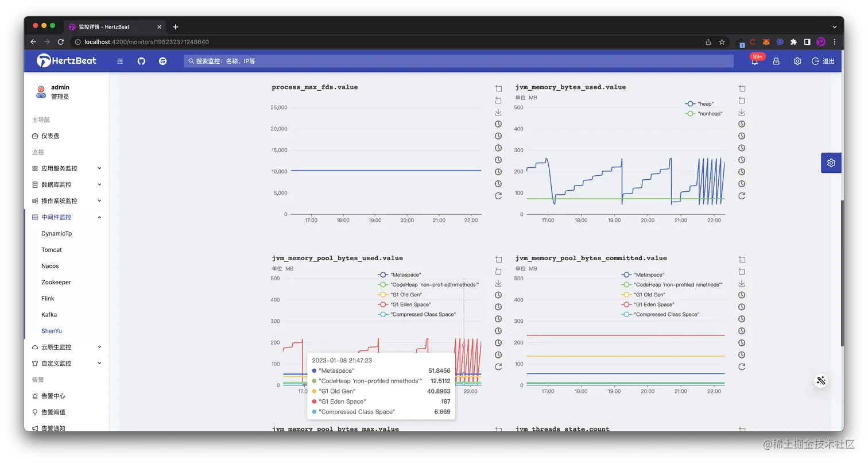Screen dimensions: 868x463
Task: Download the jvm_memory_pool_bytes_committed.value chart image
Action: (742, 283)
